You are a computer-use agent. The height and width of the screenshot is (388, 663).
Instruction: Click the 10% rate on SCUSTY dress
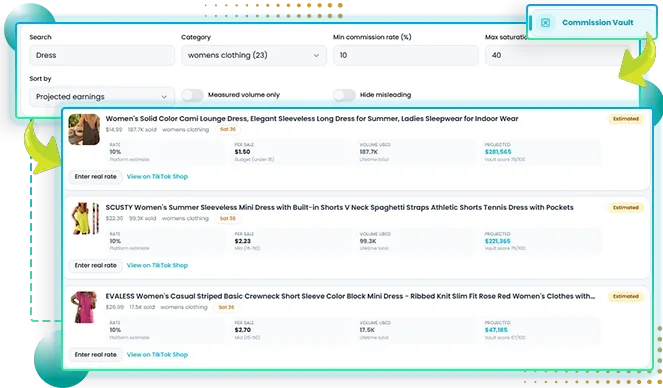pyautogui.click(x=115, y=241)
